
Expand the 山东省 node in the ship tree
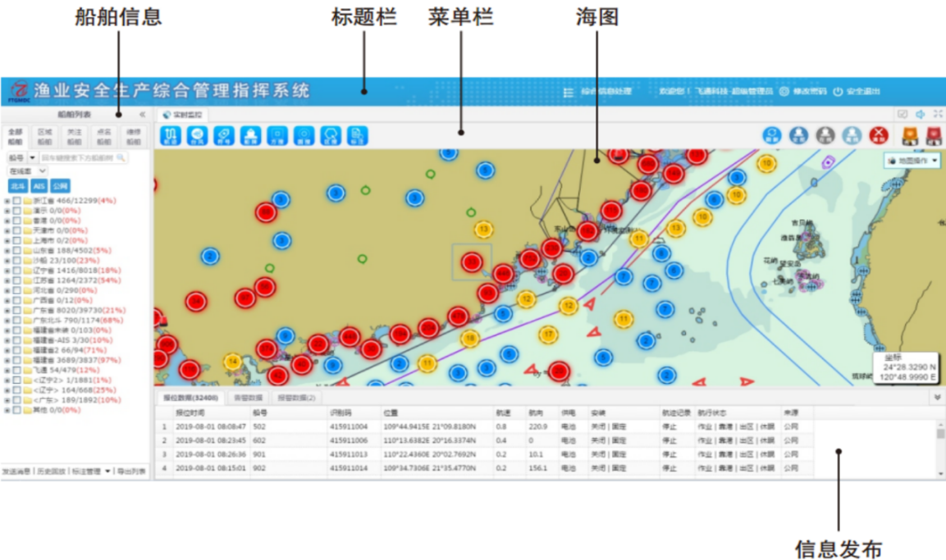point(6,252)
